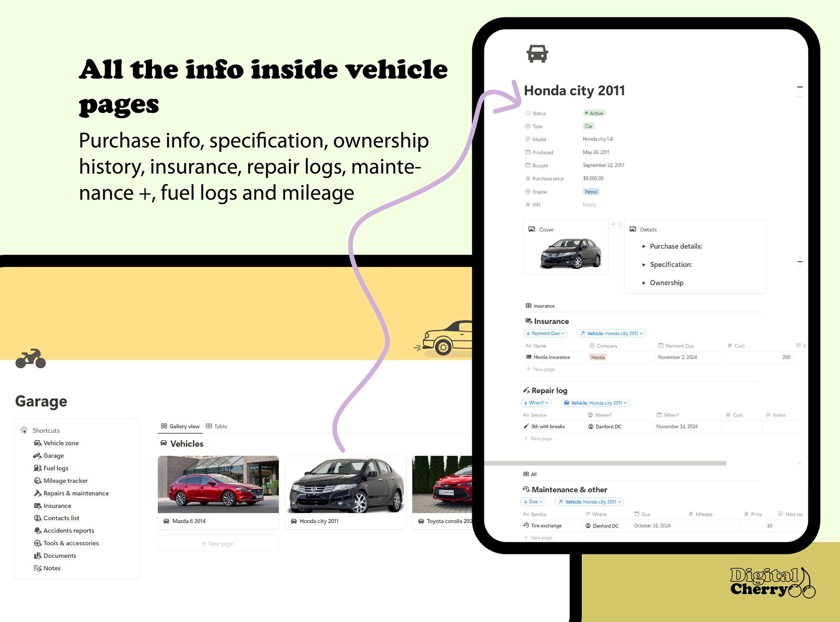Click the car page icon above Honda title
The height and width of the screenshot is (622, 840).
(537, 53)
